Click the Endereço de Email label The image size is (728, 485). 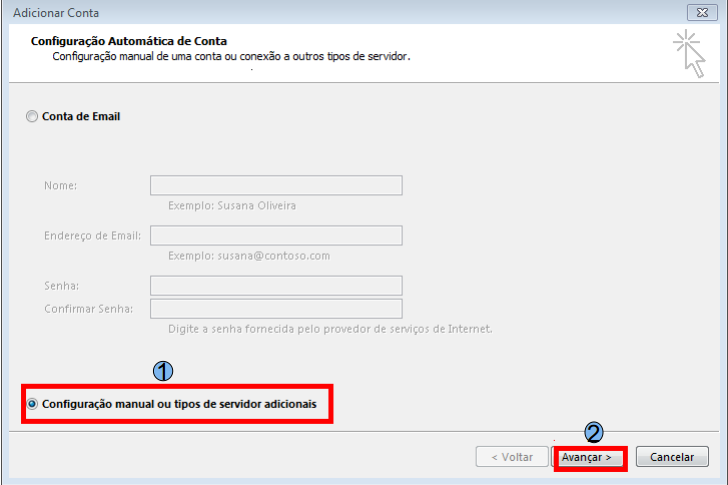(92, 236)
